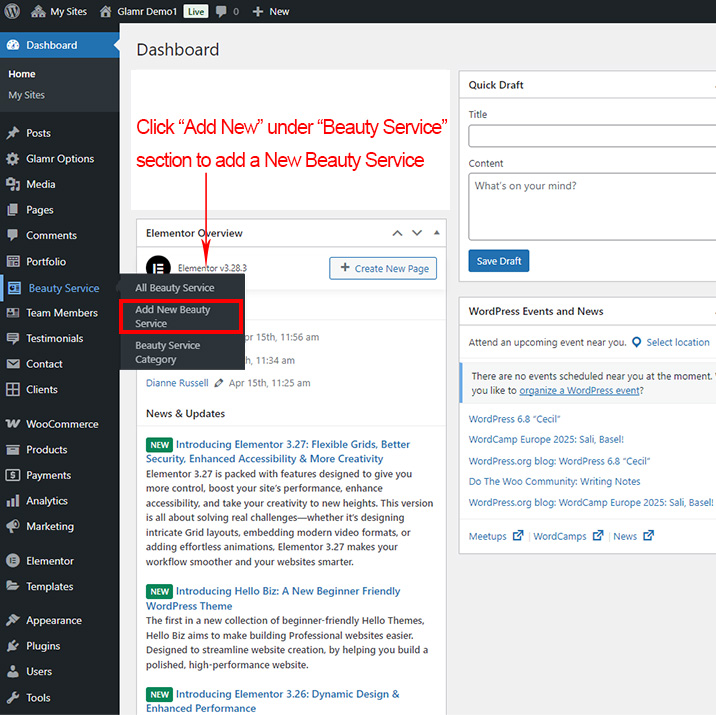Open WordCamps external link

click(568, 536)
